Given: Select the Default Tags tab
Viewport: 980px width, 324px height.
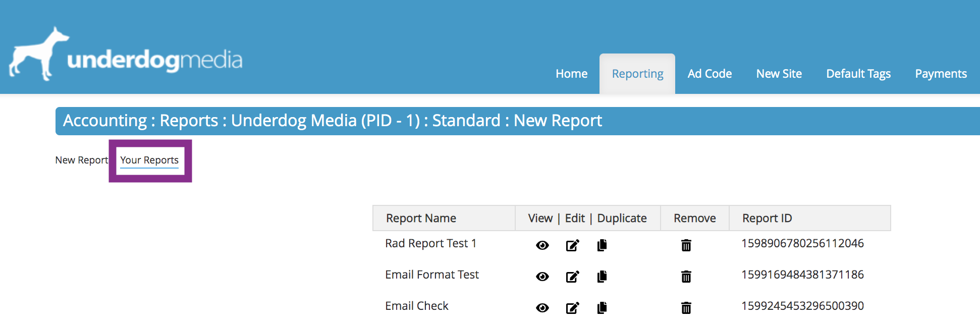Looking at the screenshot, I should pos(858,74).
